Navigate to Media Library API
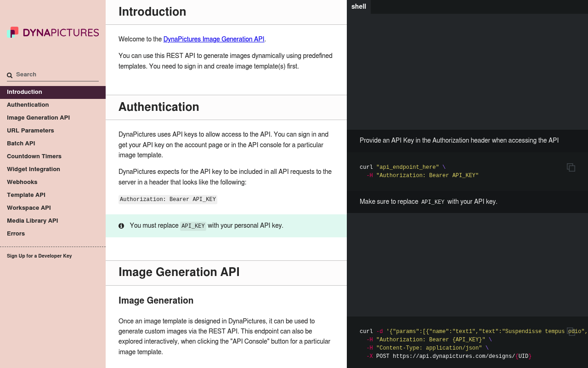588x368 pixels. (53, 221)
